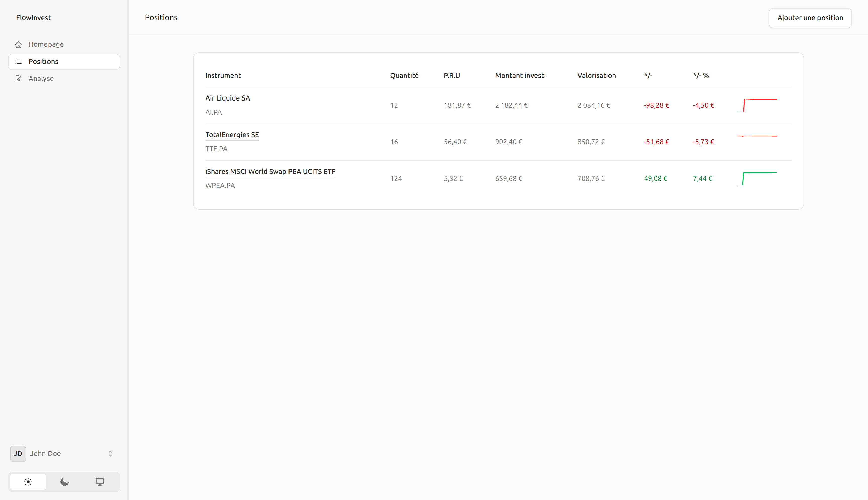The height and width of the screenshot is (500, 868).
Task: Click TotalEnergies flat red sparkline
Action: pos(756,136)
